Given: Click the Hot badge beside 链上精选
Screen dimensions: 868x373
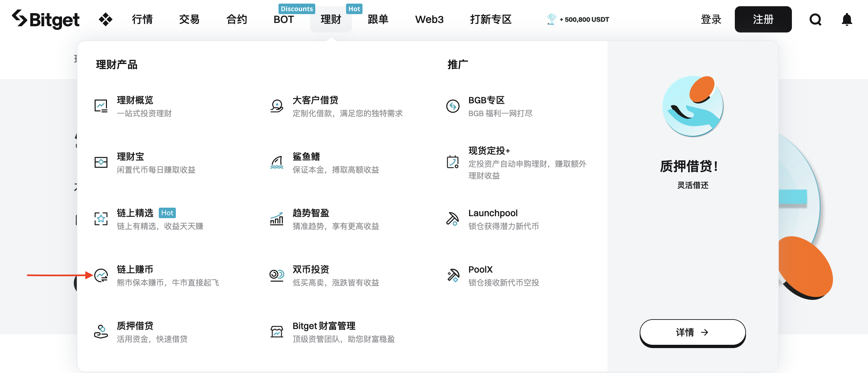Looking at the screenshot, I should click(x=167, y=213).
